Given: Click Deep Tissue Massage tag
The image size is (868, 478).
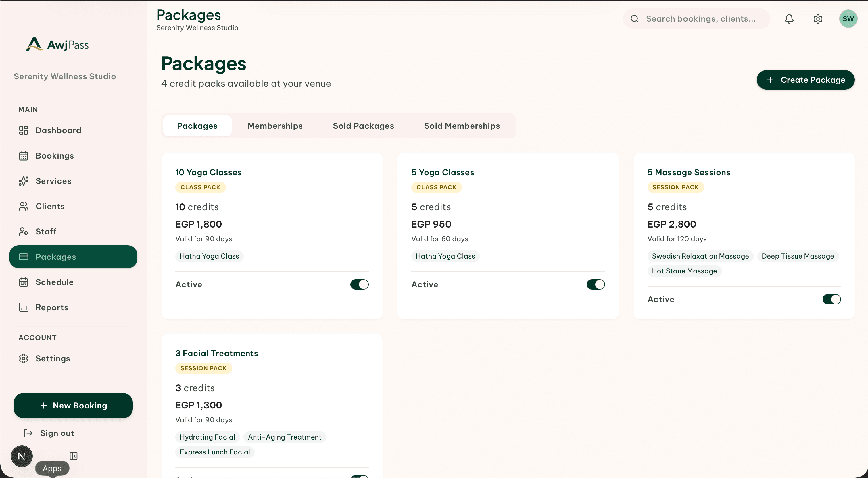Looking at the screenshot, I should 798,256.
